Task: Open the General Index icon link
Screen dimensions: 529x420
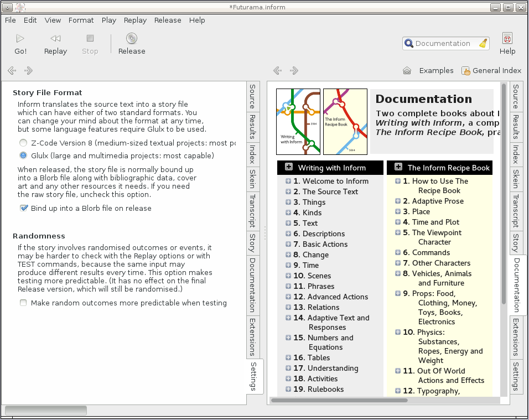Action: (x=466, y=71)
